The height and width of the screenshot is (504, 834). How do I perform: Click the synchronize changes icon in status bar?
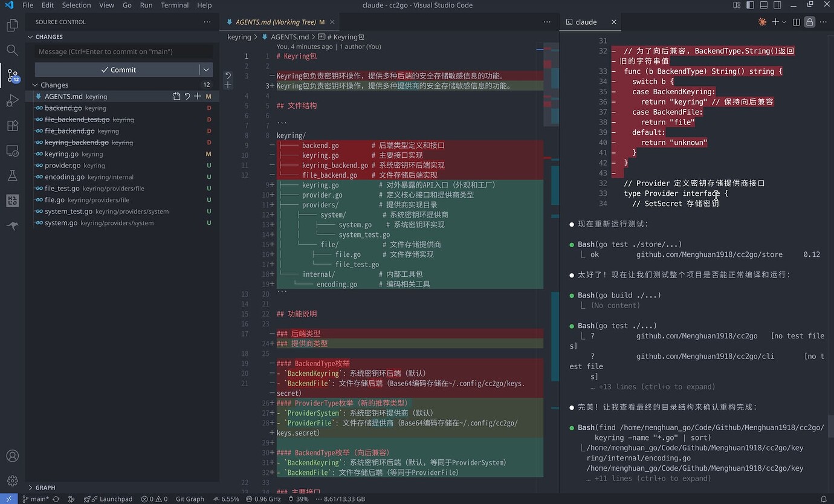pos(56,499)
